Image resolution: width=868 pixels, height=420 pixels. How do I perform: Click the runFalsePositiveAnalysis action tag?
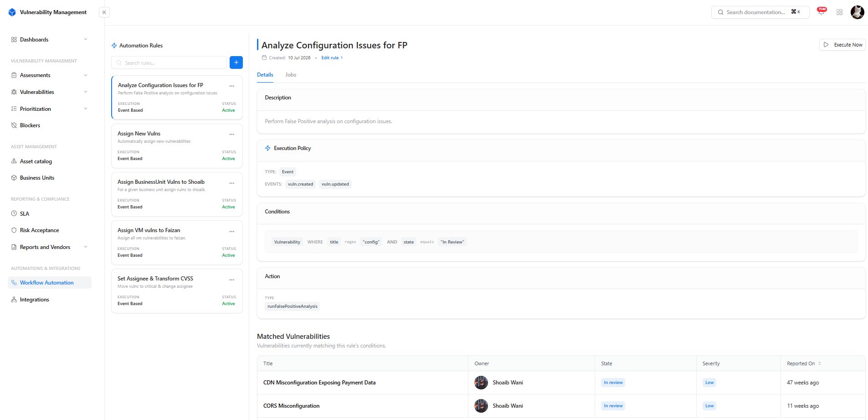[x=293, y=306]
